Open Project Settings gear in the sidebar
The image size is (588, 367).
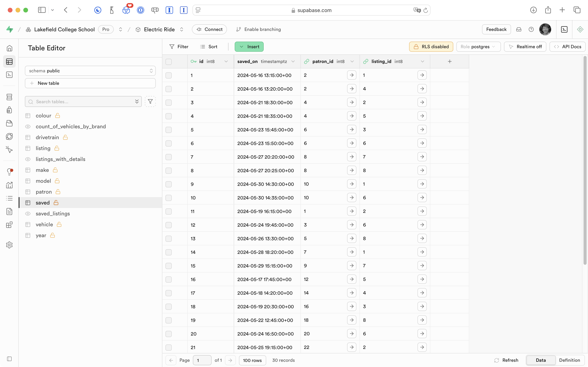(x=9, y=245)
